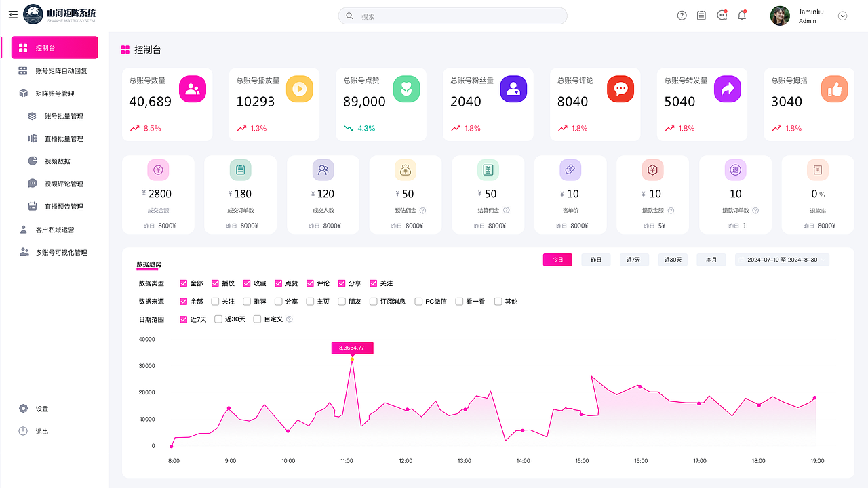Click the 总账号播放量 play icon
This screenshot has height=488, width=868.
pos(300,89)
